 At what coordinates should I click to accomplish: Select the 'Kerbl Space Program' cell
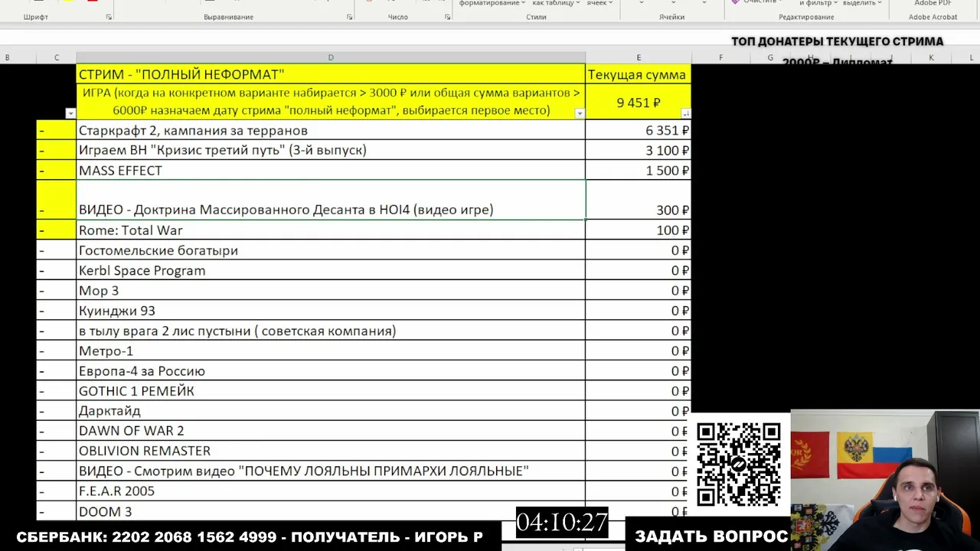[331, 270]
